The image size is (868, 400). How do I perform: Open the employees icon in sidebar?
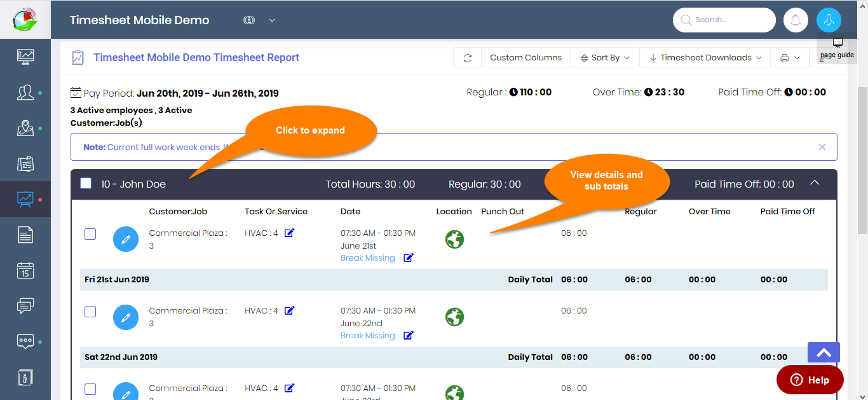(25, 93)
